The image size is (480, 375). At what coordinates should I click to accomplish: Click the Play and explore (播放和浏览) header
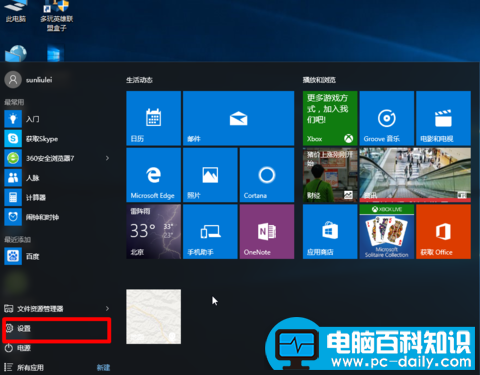click(x=319, y=80)
